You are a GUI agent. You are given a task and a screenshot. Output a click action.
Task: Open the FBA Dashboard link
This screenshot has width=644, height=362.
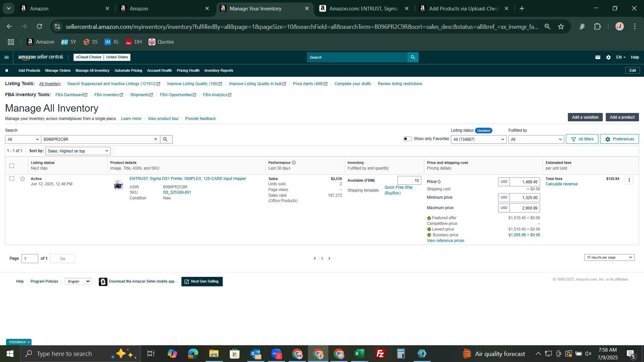71,95
